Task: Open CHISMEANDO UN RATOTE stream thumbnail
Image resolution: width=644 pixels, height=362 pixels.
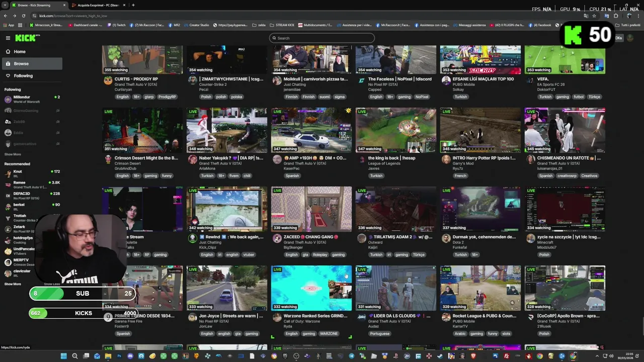Action: pos(565,130)
